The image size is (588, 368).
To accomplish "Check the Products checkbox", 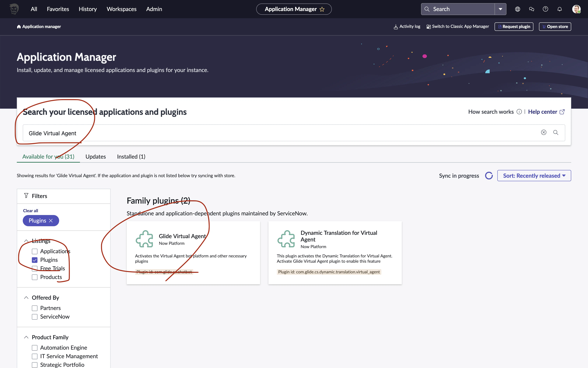I will coord(35,277).
